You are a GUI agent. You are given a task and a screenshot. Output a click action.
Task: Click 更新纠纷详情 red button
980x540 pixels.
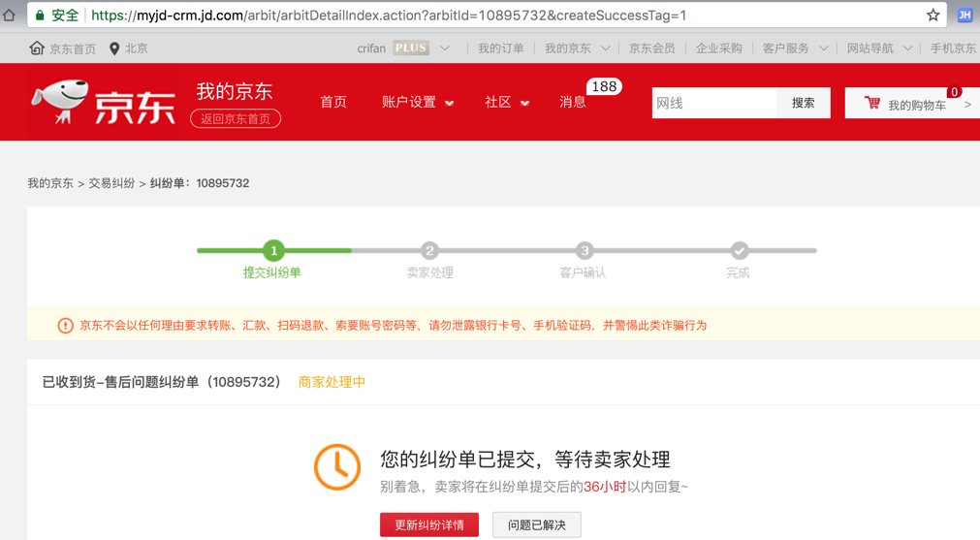[x=429, y=525]
